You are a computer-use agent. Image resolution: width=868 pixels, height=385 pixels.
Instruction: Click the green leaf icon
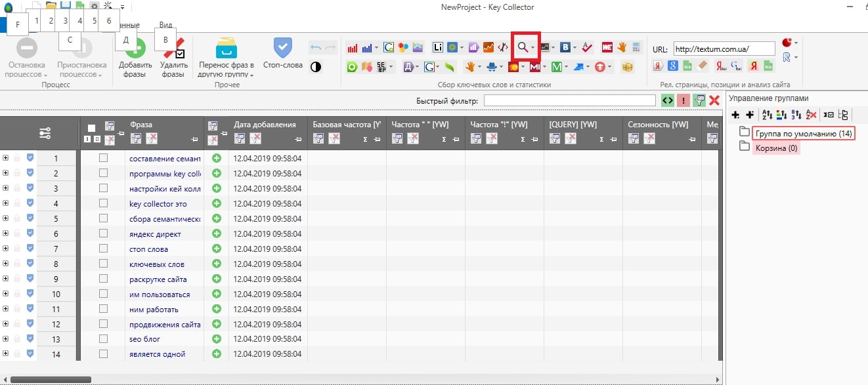[x=450, y=66]
